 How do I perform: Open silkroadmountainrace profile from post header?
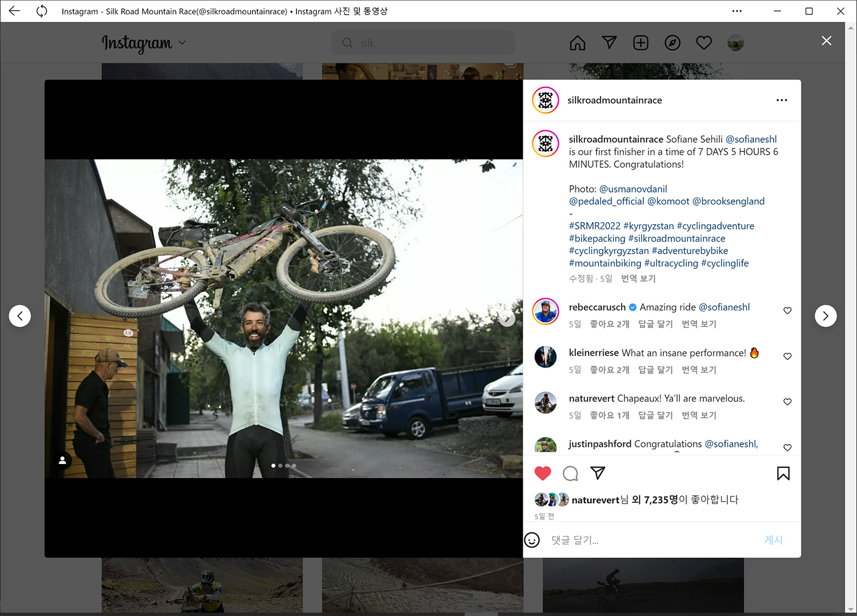pyautogui.click(x=615, y=100)
